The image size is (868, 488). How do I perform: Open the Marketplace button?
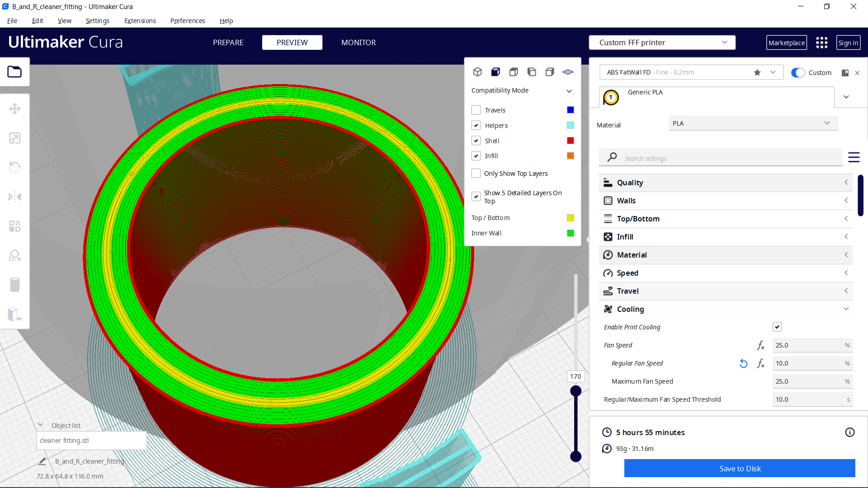pyautogui.click(x=786, y=42)
